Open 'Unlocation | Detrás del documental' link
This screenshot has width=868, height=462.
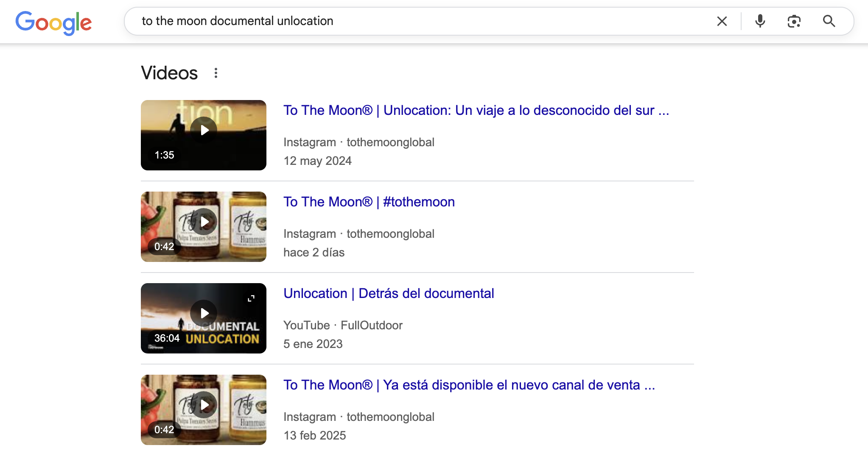point(389,293)
